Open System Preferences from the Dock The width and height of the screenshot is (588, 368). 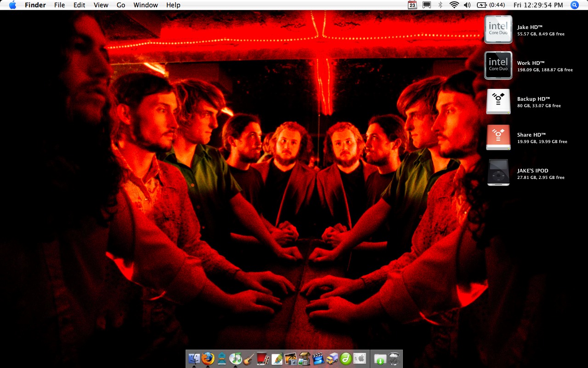[360, 358]
